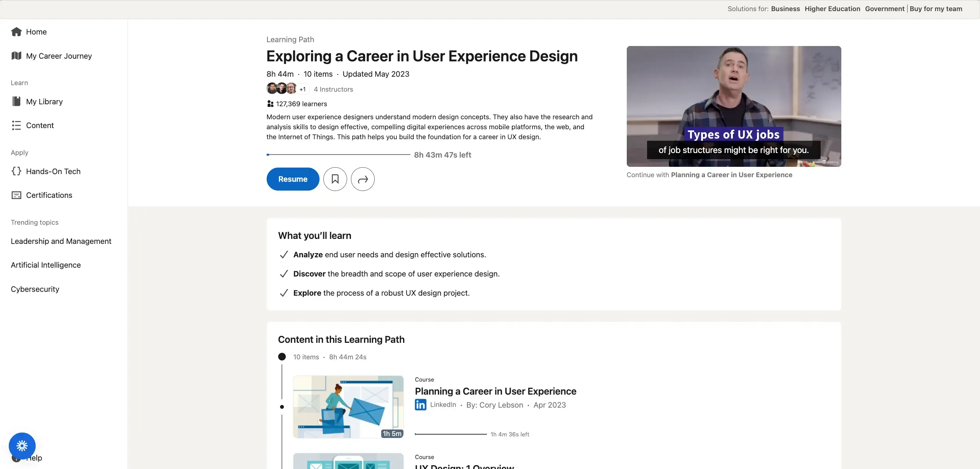Browse the Leadership and Management trending topic
The width and height of the screenshot is (980, 469).
(61, 241)
